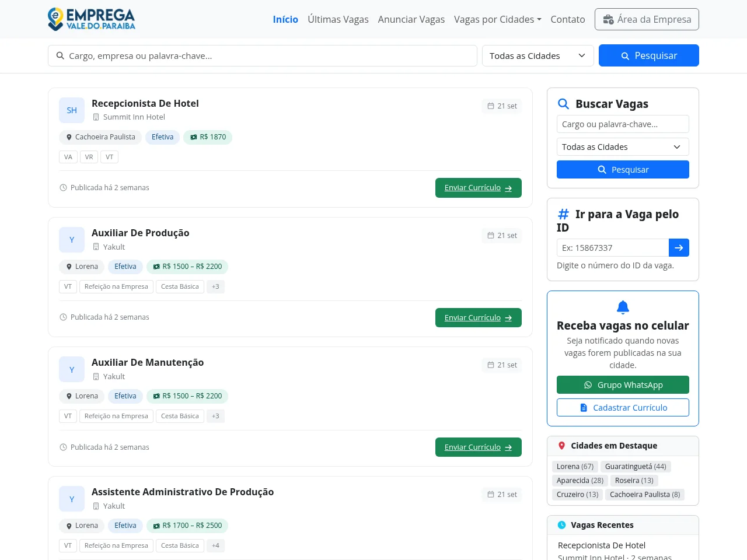Image resolution: width=747 pixels, height=560 pixels.
Task: Click the magnifier icon in top search field
Action: pos(60,56)
